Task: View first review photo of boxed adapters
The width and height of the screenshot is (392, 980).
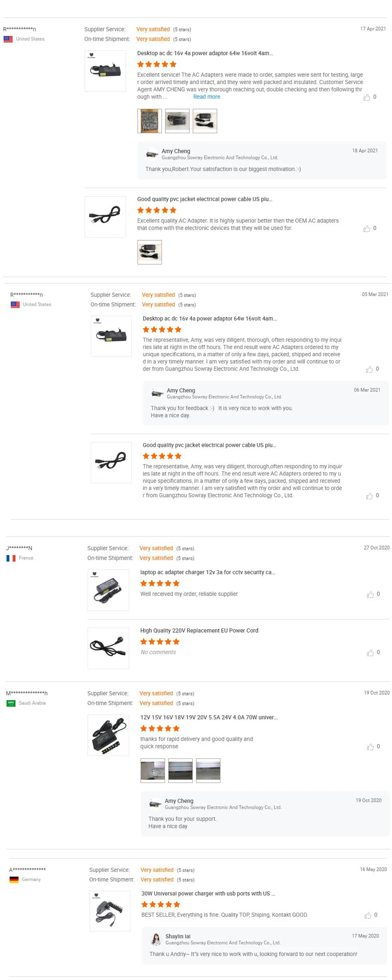Action: pyautogui.click(x=149, y=121)
